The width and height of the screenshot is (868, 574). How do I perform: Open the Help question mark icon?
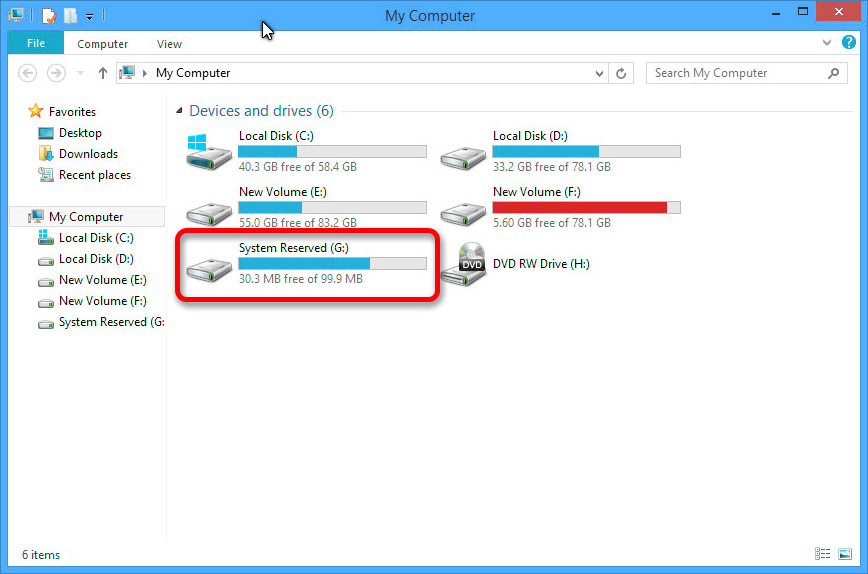click(x=849, y=42)
